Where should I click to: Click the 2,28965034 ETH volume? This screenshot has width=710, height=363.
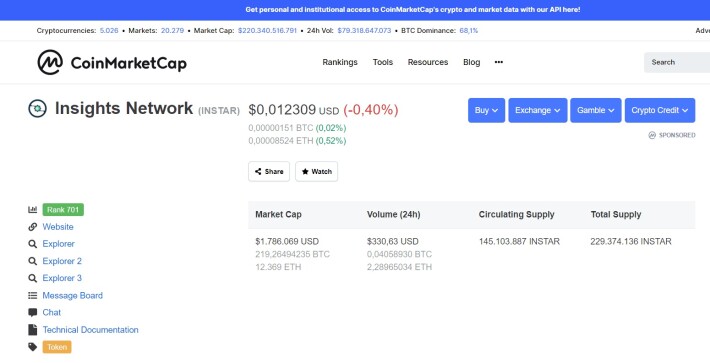point(399,267)
